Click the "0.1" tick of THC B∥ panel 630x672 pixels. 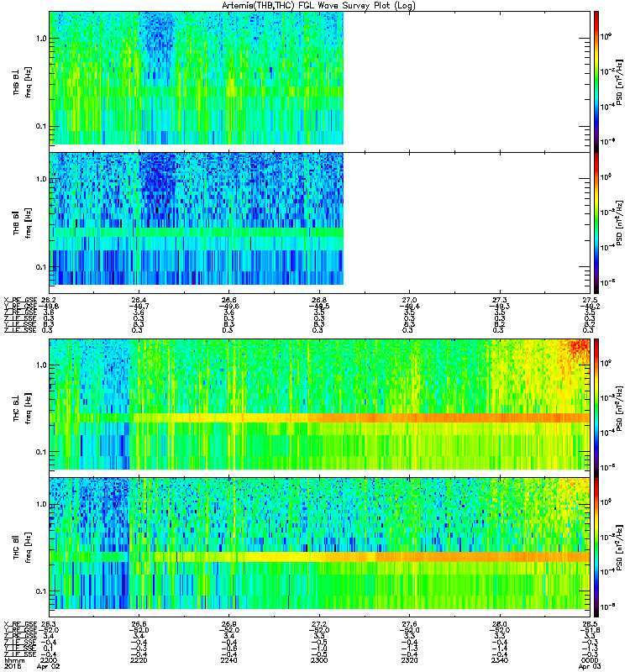coord(41,591)
